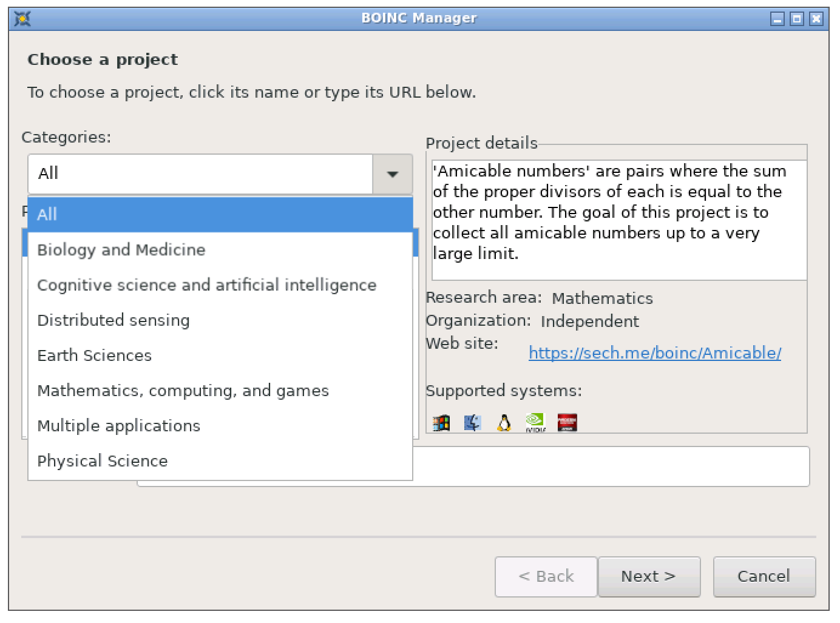Collapse the Categories dropdown arrow
The image size is (840, 623).
[x=393, y=174]
